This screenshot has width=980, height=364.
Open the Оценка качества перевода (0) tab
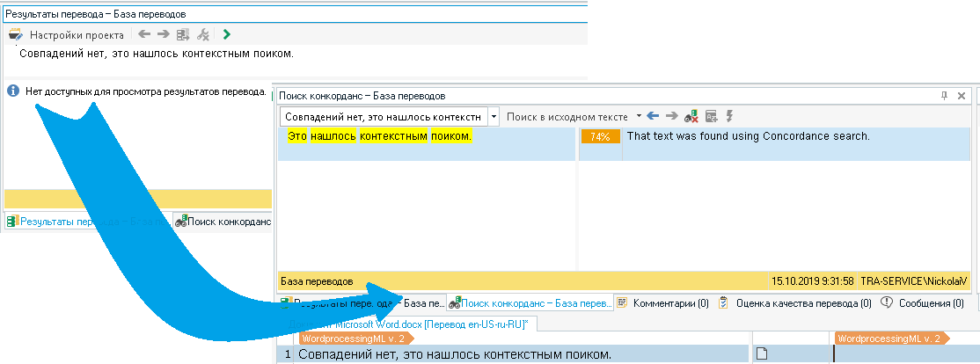[x=795, y=303]
